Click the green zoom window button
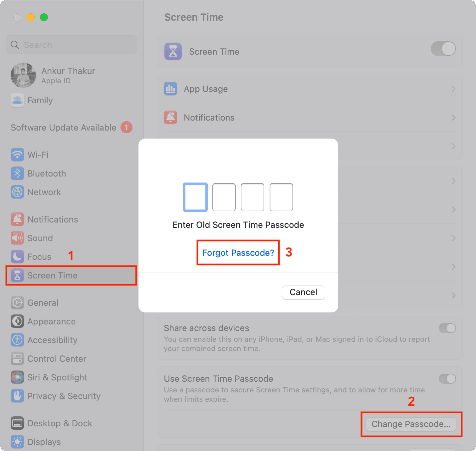This screenshot has height=451, width=476. (44, 17)
